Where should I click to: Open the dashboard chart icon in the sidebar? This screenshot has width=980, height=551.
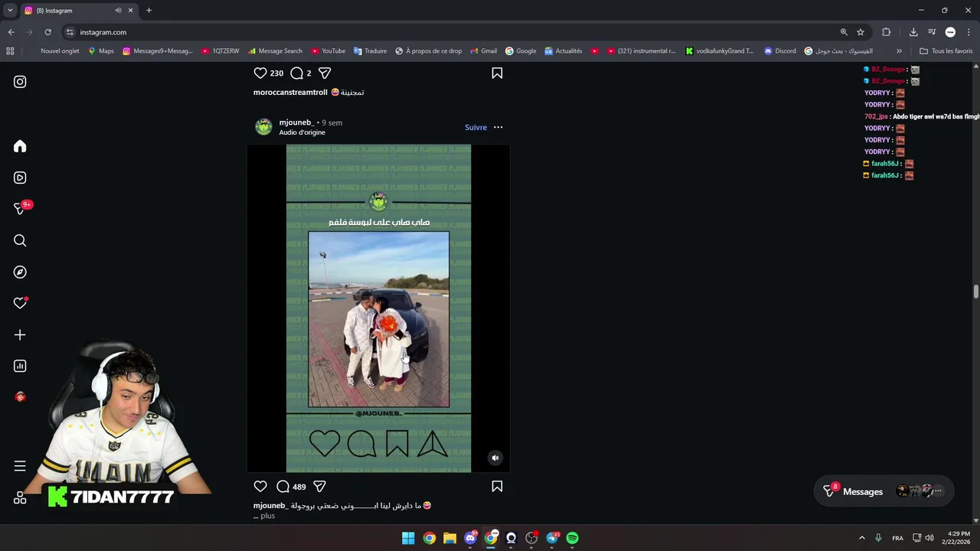[x=20, y=366]
